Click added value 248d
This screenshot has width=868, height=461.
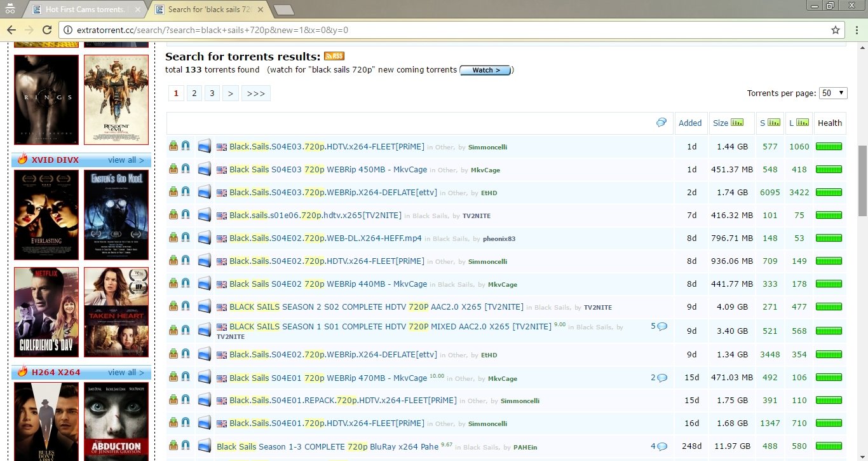(x=691, y=446)
